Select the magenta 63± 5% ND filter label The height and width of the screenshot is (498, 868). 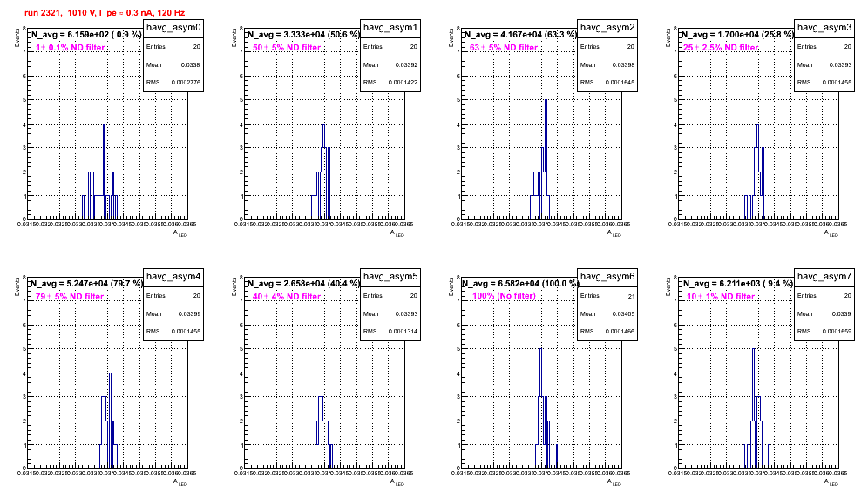[x=504, y=48]
